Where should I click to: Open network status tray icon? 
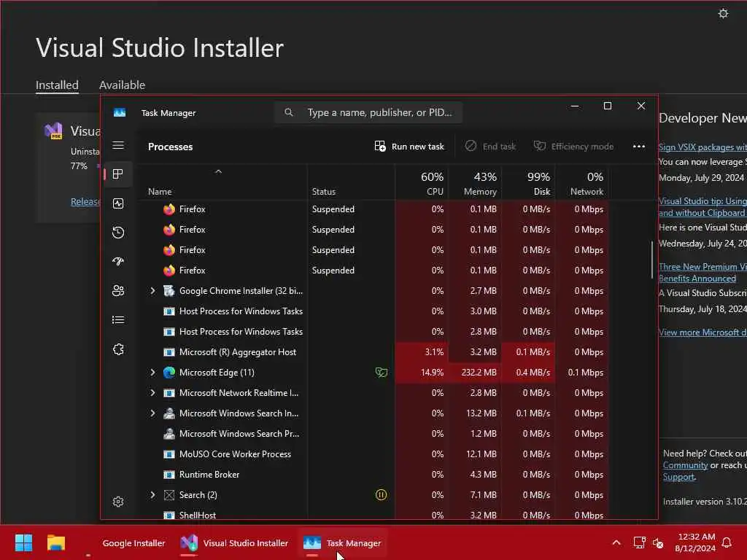pos(639,542)
